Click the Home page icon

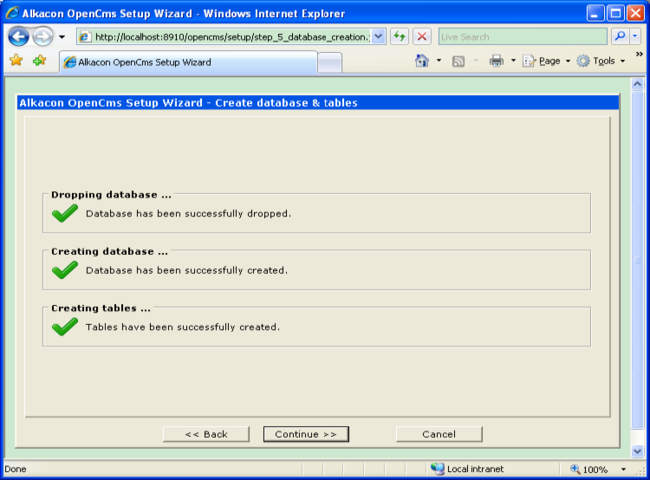click(422, 61)
